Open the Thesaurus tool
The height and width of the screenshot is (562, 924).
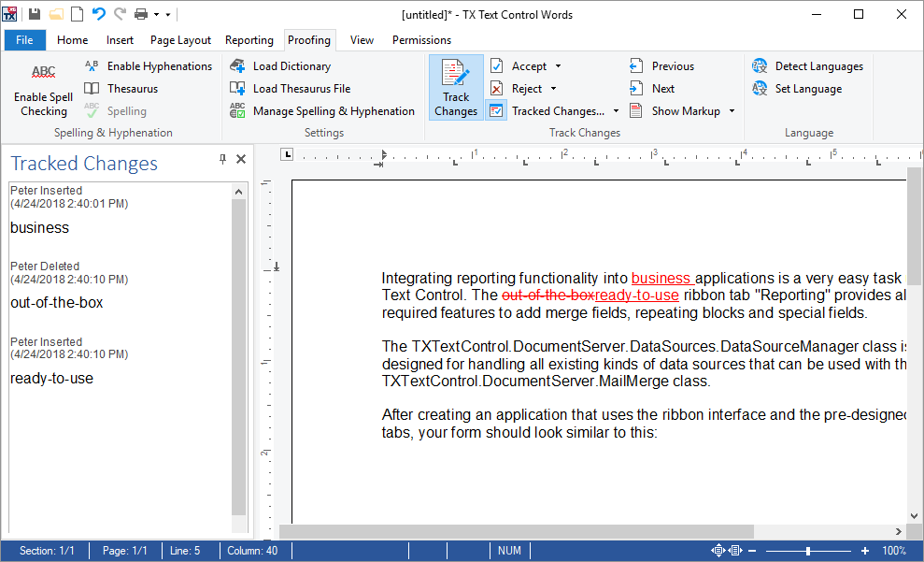click(121, 89)
